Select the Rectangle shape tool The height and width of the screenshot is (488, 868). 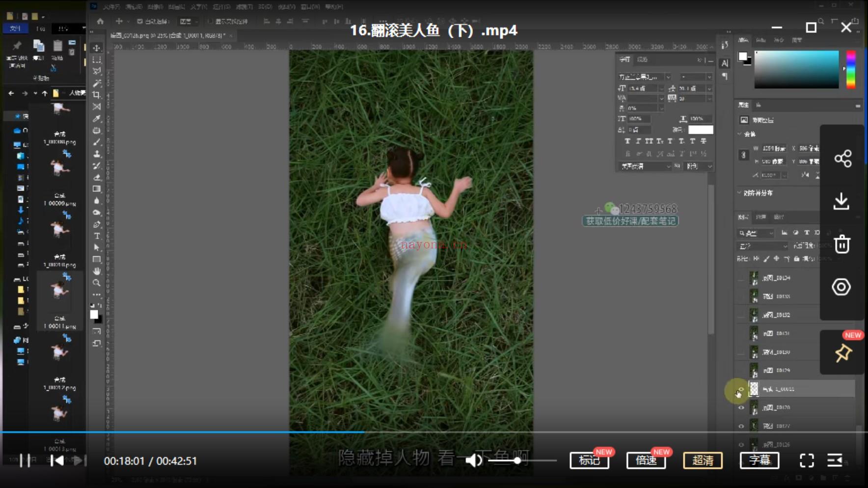point(97,259)
